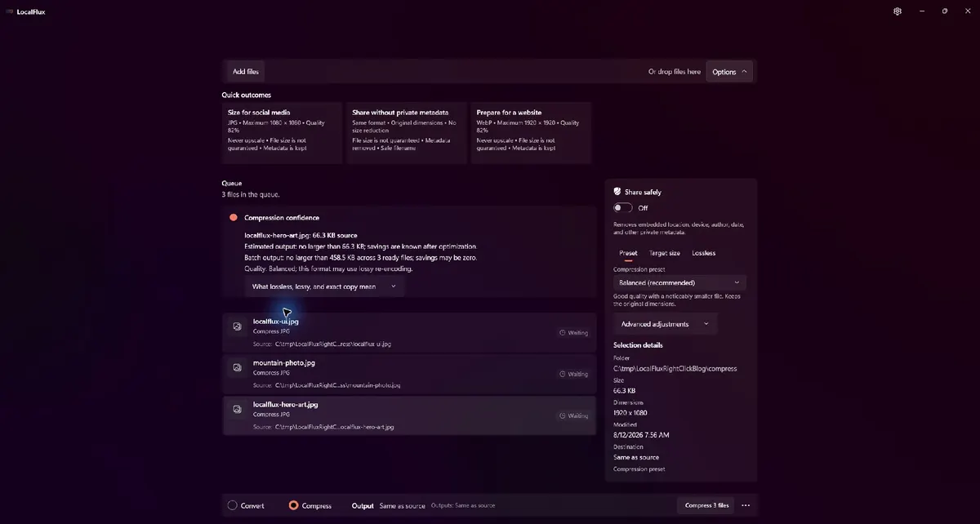This screenshot has height=524, width=980.
Task: Click 'Same as source' under Destination
Action: point(636,457)
